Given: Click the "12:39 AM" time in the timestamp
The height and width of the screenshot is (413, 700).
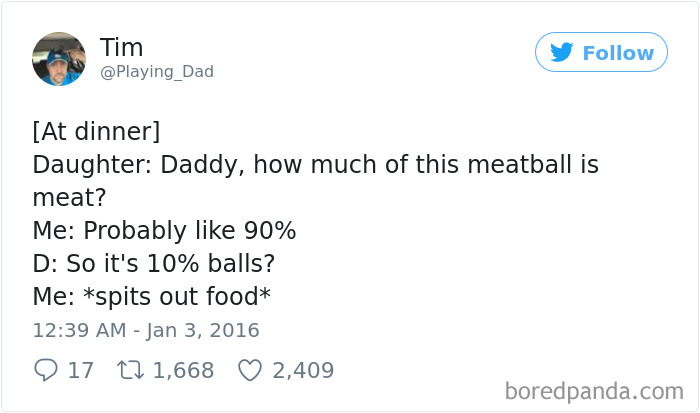Looking at the screenshot, I should click(x=79, y=329).
